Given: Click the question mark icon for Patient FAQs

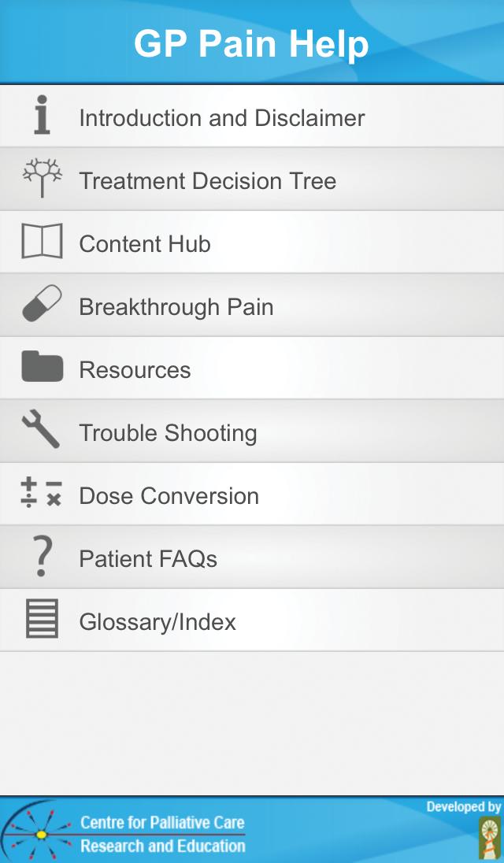Looking at the screenshot, I should pos(41,557).
